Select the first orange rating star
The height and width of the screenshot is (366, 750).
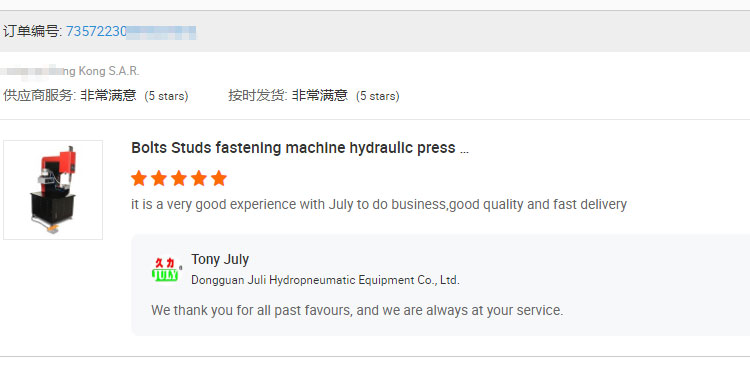pyautogui.click(x=139, y=178)
